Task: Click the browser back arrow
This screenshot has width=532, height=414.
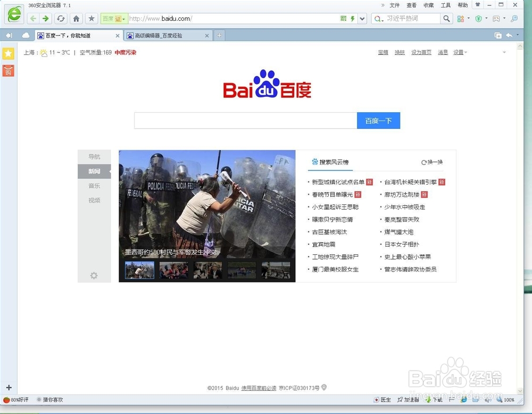Action: coord(33,18)
